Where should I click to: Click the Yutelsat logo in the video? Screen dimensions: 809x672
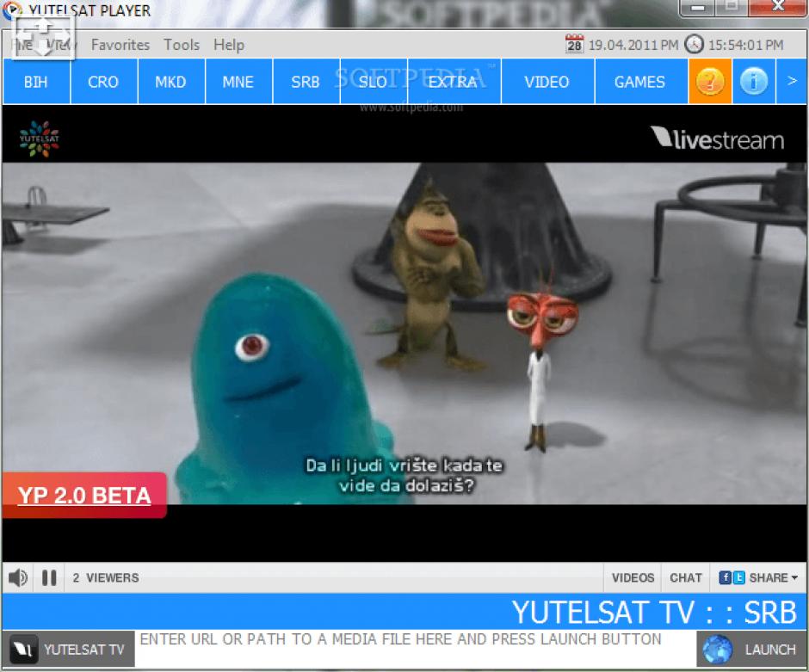coord(40,139)
